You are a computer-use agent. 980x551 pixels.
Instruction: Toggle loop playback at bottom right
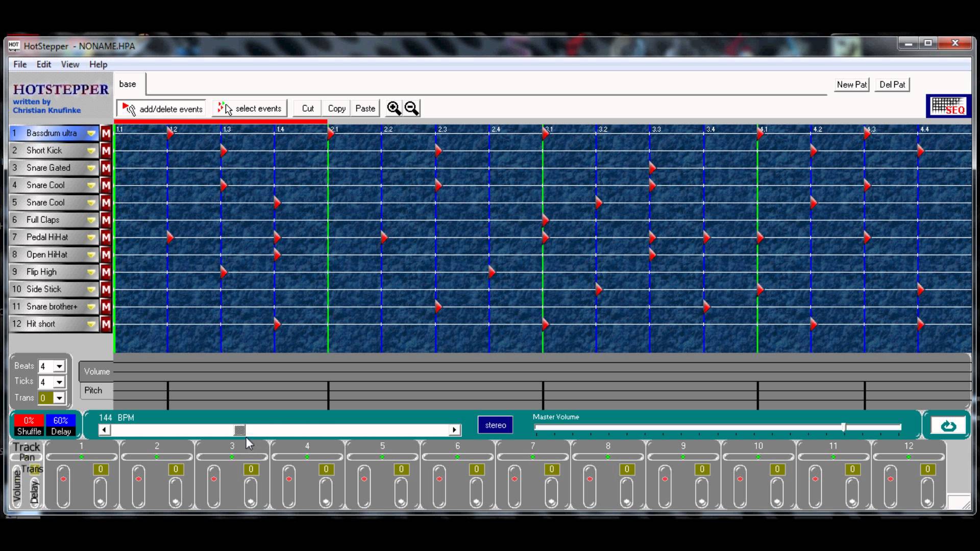click(x=947, y=425)
